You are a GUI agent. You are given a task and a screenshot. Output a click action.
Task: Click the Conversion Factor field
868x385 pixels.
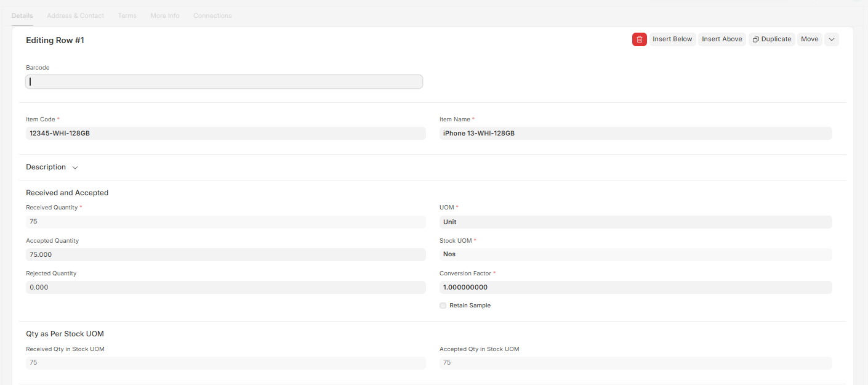pos(635,287)
